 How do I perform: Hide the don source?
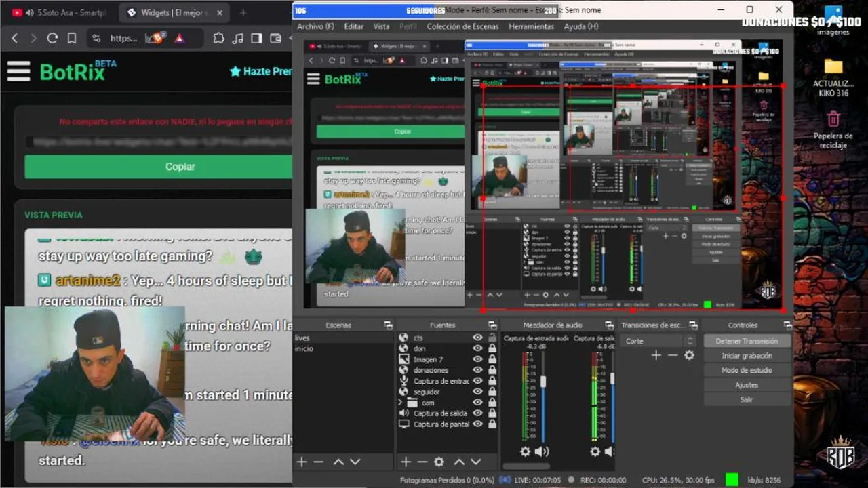477,348
